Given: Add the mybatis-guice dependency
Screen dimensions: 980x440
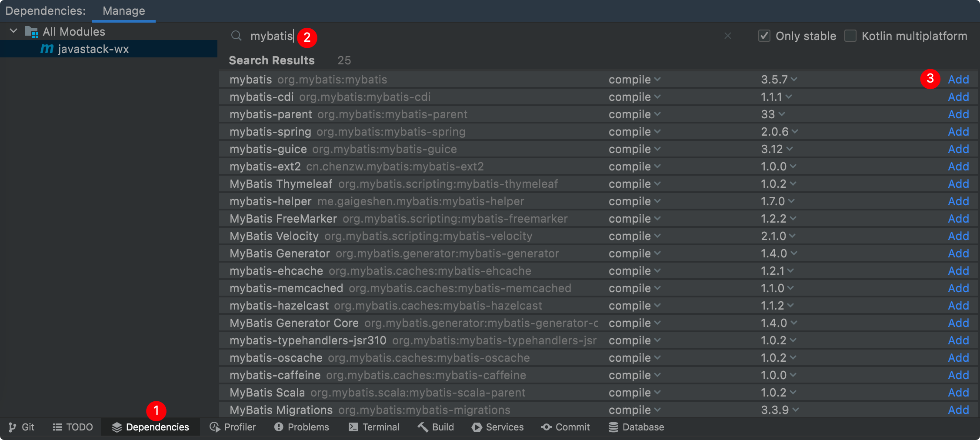Looking at the screenshot, I should [x=958, y=149].
